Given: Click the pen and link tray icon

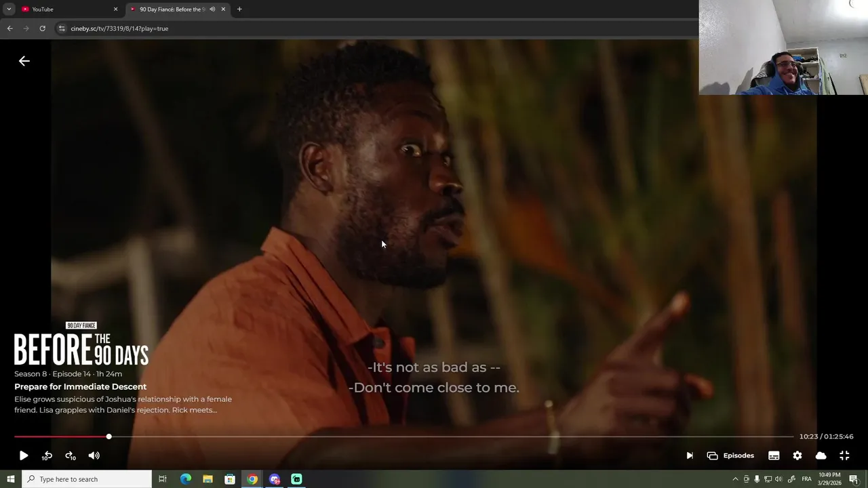Looking at the screenshot, I should [x=791, y=479].
